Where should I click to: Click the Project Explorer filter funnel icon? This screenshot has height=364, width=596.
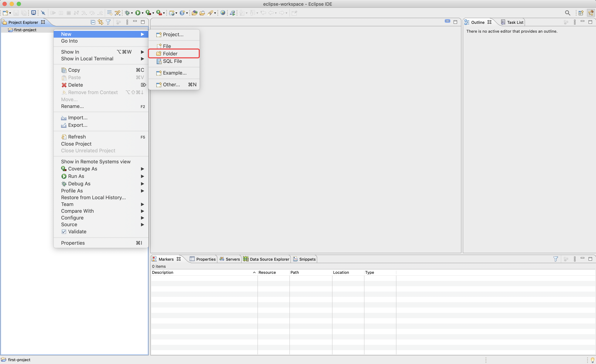[108, 22]
